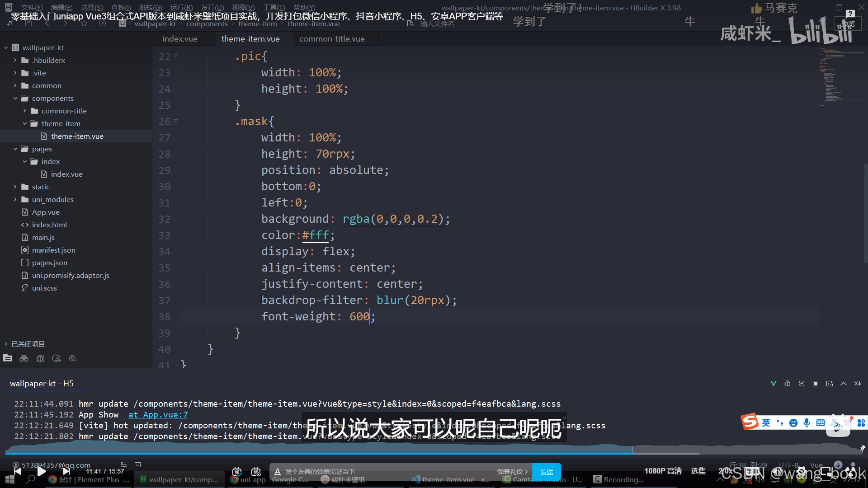This screenshot has width=868, height=488.
Task: Stop the running console task
Action: [815, 384]
